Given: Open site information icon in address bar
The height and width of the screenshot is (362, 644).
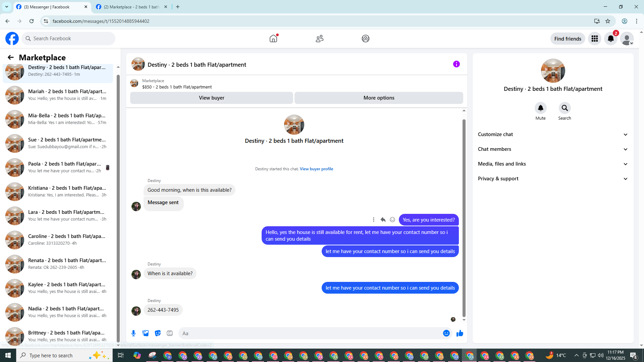Looking at the screenshot, I should [46, 21].
